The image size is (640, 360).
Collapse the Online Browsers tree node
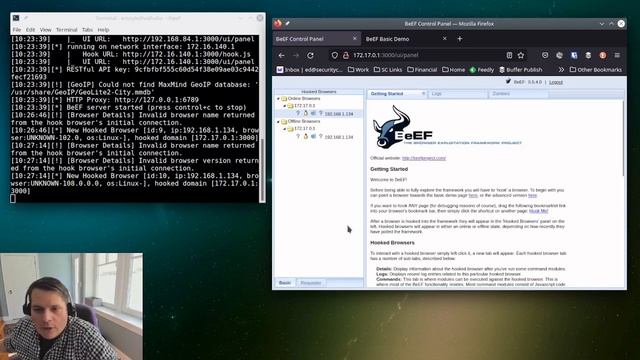coord(279,99)
